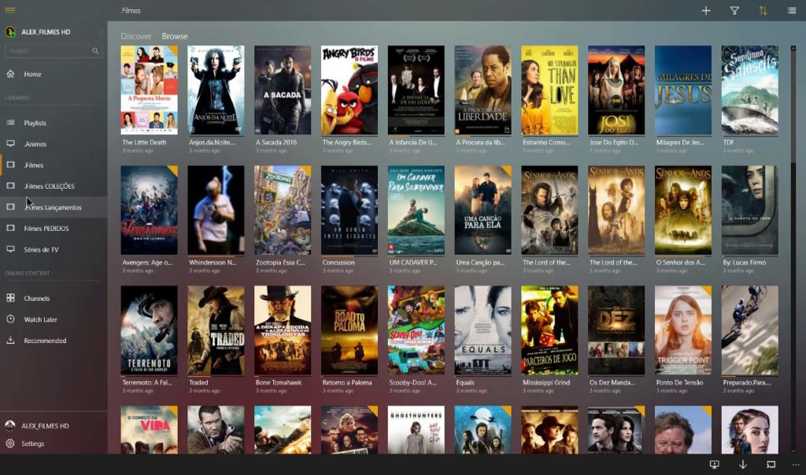The height and width of the screenshot is (475, 806).
Task: Open the Equals poster
Action: [483, 330]
